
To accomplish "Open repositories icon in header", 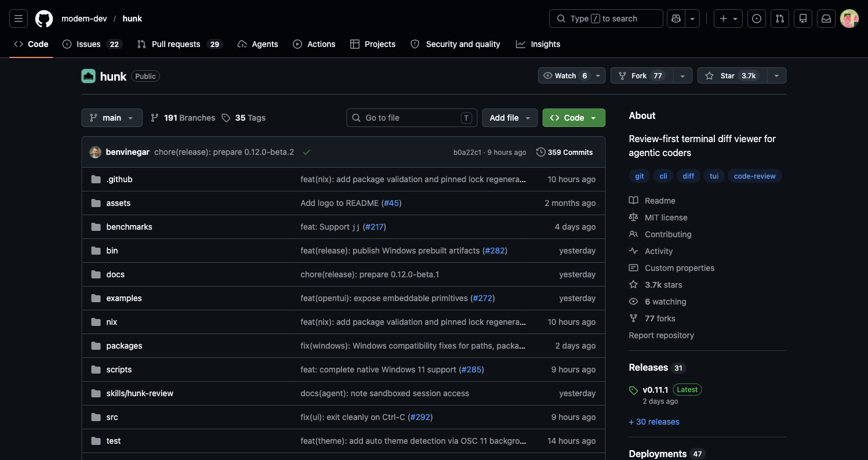I will click(x=803, y=19).
